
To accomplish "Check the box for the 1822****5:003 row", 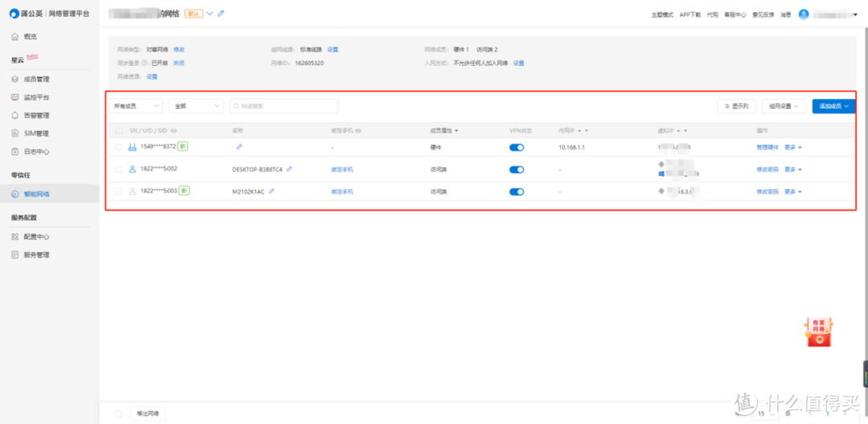I will click(x=119, y=191).
